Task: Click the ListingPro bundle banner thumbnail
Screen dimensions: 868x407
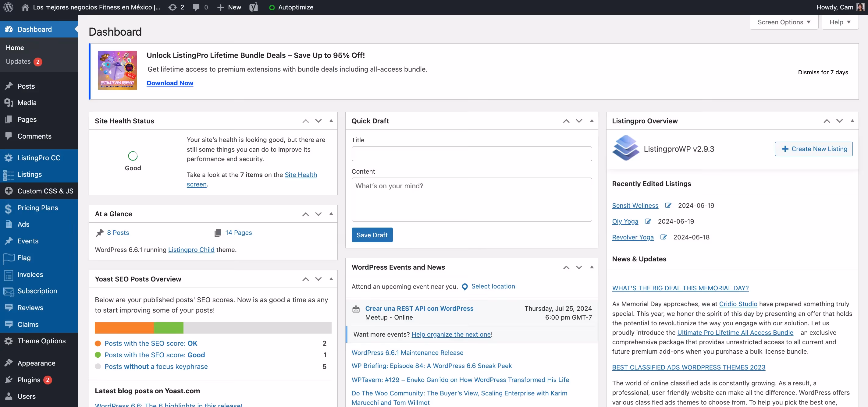Action: [x=117, y=70]
